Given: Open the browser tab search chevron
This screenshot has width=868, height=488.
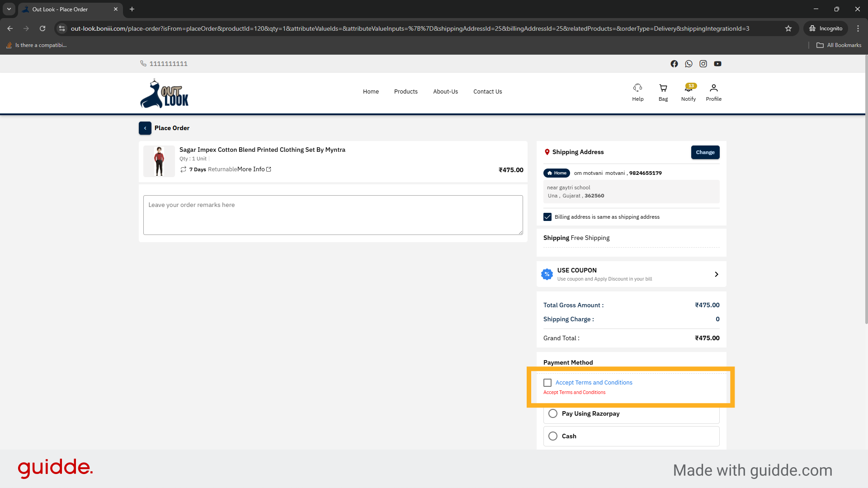Looking at the screenshot, I should (x=9, y=9).
